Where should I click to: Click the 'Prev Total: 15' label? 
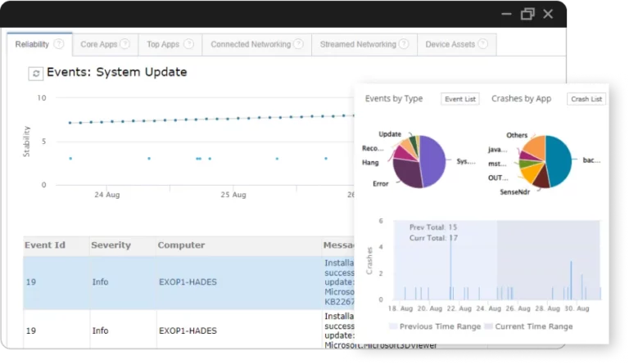tap(433, 227)
